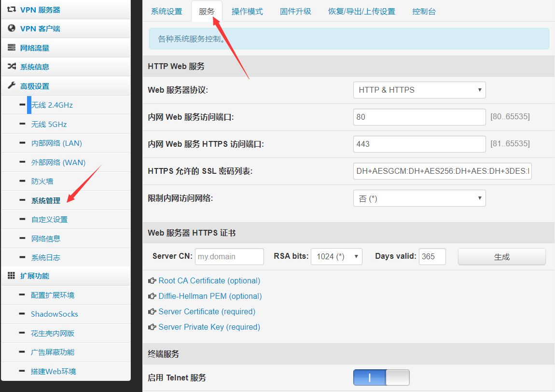This screenshot has width=555, height=392.
Task: Click the grid icon beside 扩展功能
Action: tap(11, 276)
